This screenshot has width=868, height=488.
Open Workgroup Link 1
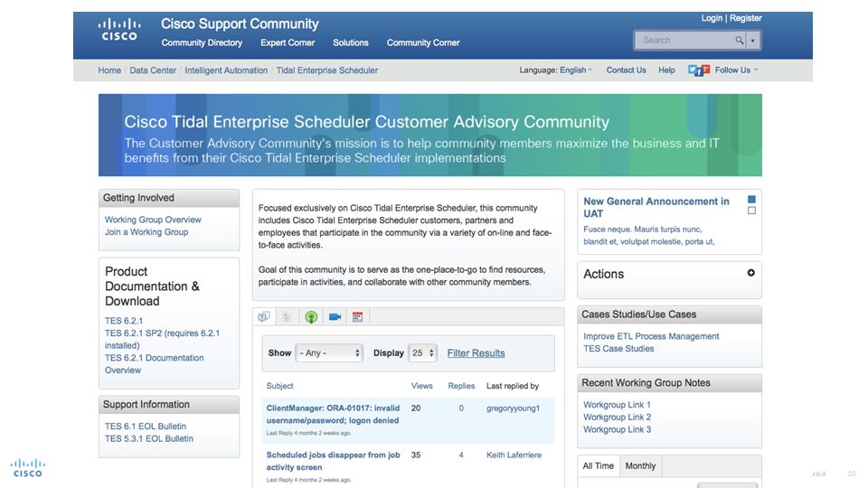tap(617, 405)
